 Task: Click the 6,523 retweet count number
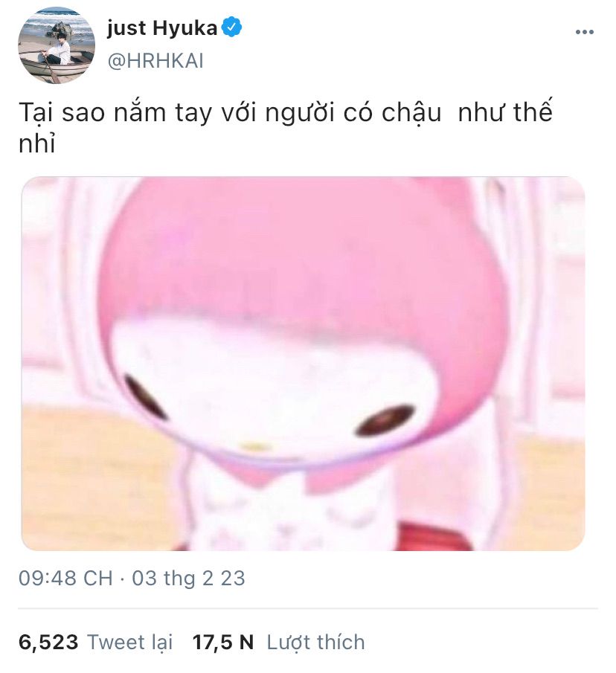tap(48, 643)
